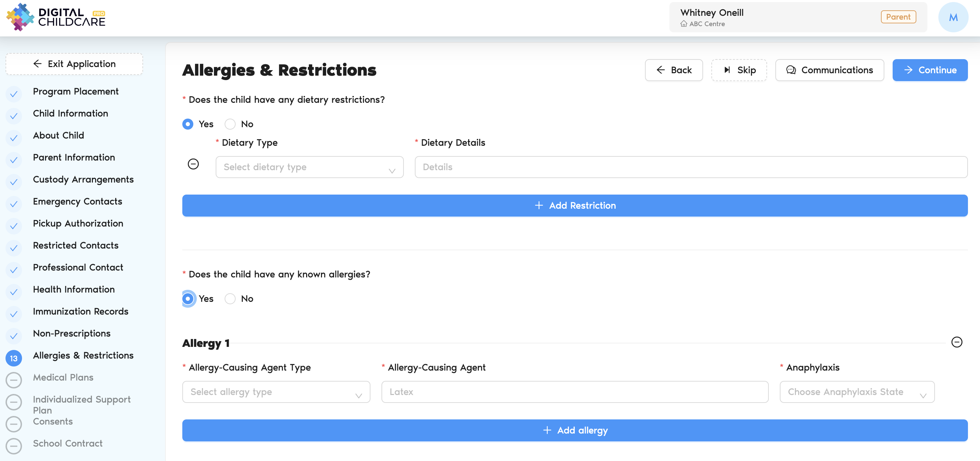
Task: Click the School Contract pending circle icon
Action: point(14,446)
